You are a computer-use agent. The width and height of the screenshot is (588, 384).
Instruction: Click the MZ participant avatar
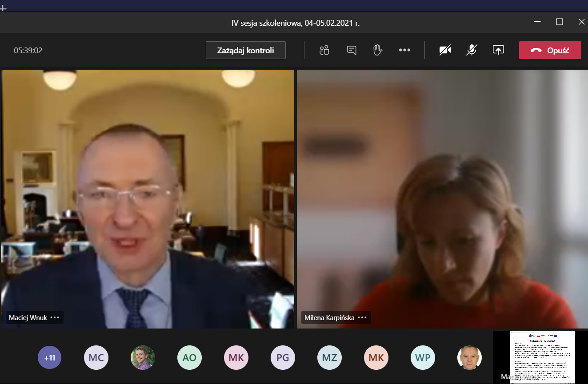(x=329, y=358)
